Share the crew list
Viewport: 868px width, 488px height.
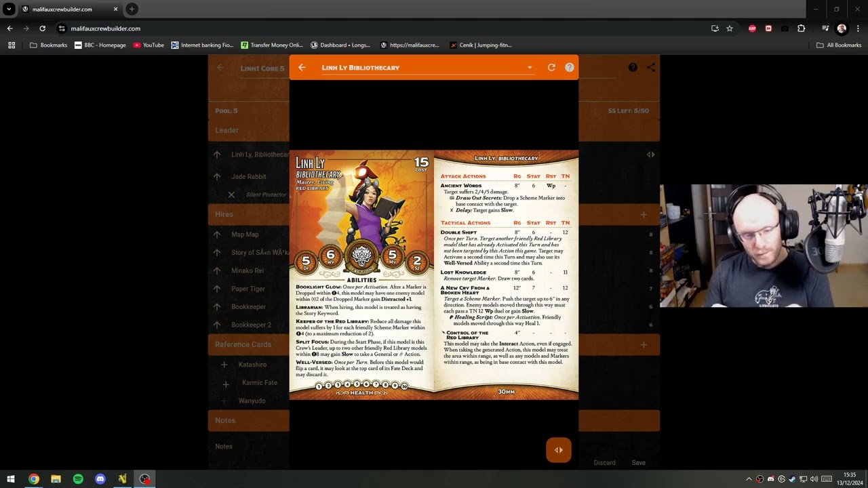651,68
